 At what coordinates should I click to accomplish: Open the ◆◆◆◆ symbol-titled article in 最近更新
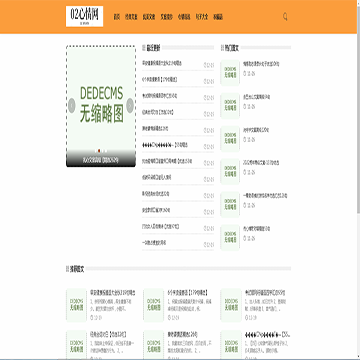pyautogui.click(x=165, y=145)
